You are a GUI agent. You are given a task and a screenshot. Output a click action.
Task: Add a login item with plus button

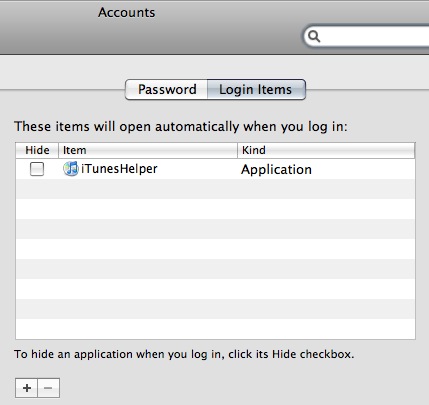[27, 388]
